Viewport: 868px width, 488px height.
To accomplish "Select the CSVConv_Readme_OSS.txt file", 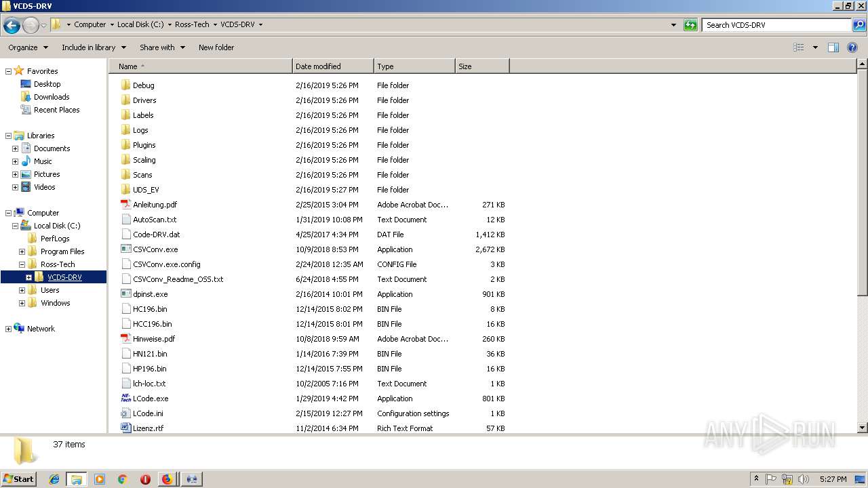I will coord(178,279).
